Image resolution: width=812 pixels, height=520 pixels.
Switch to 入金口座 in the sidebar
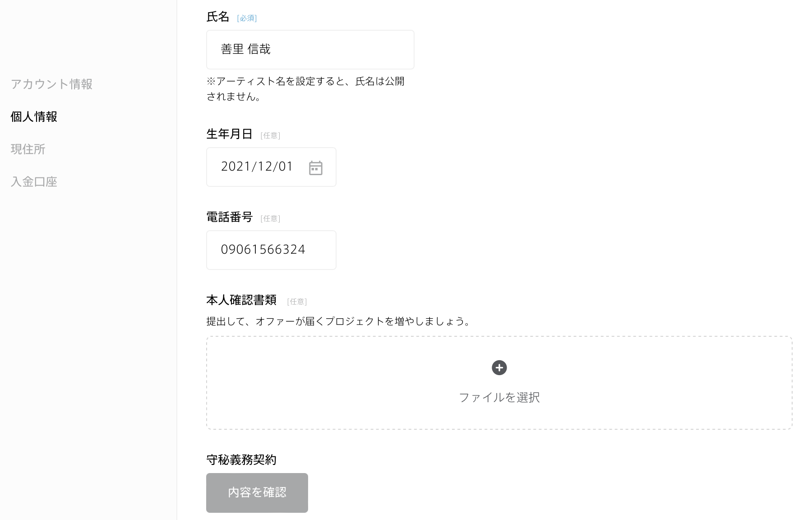coord(34,181)
